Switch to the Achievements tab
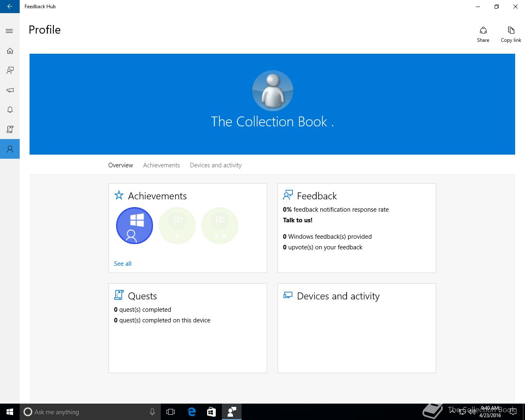 [x=162, y=165]
